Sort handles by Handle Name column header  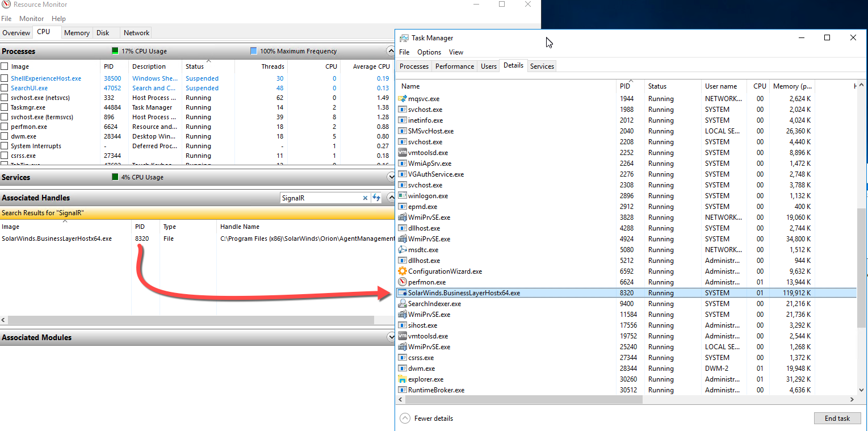point(240,227)
